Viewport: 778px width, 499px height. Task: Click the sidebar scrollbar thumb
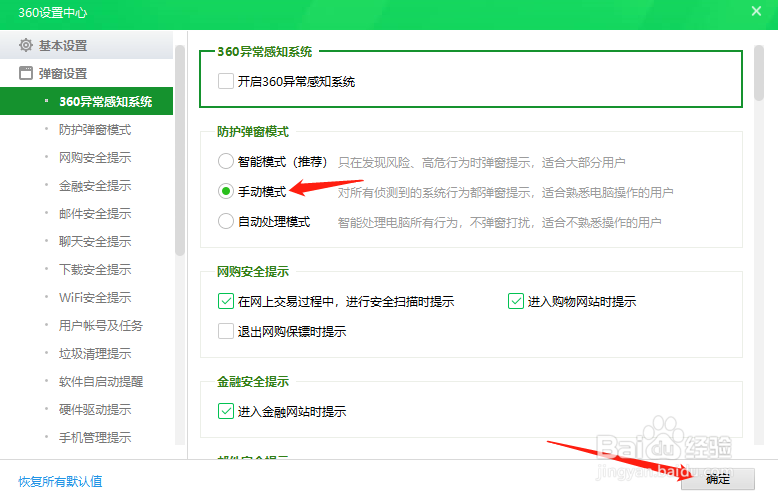point(180,150)
